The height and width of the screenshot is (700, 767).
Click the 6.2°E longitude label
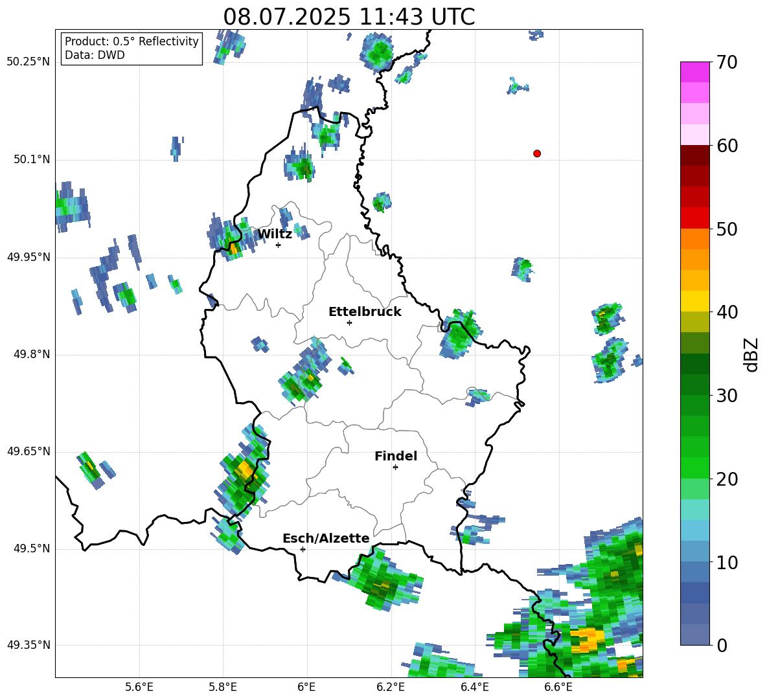pos(391,688)
